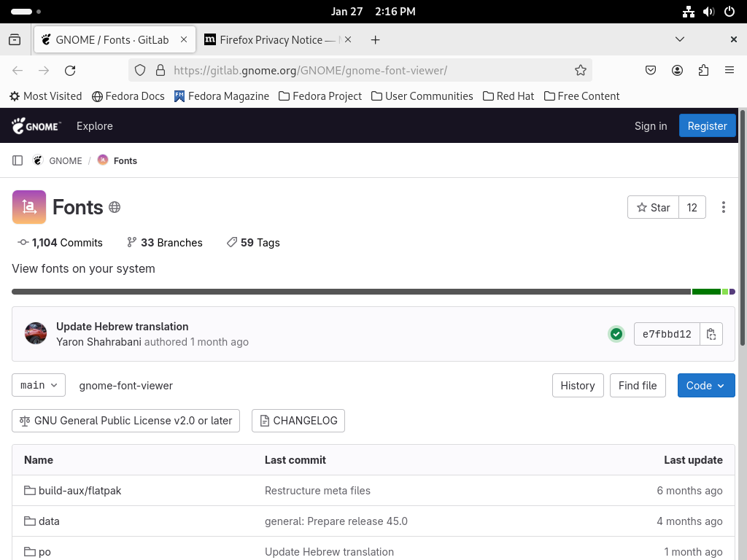Open GNOME Activities overview pill
747x560 pixels.
click(x=26, y=12)
